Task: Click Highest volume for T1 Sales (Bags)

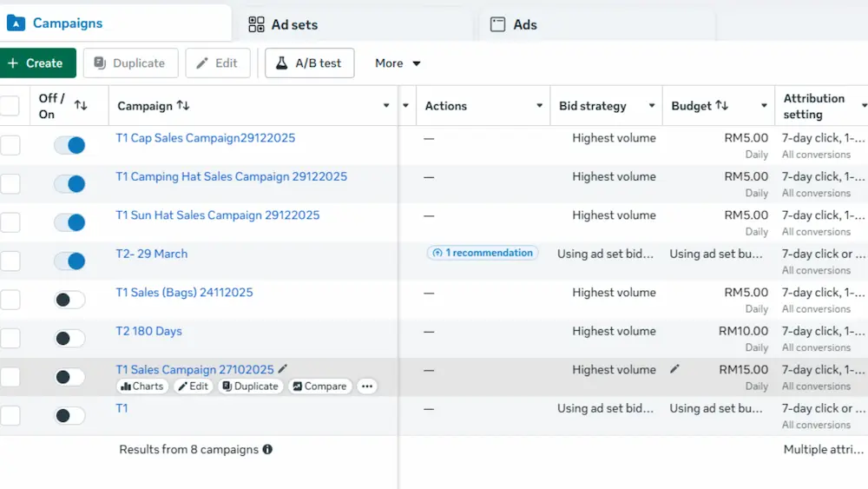Action: (x=614, y=293)
